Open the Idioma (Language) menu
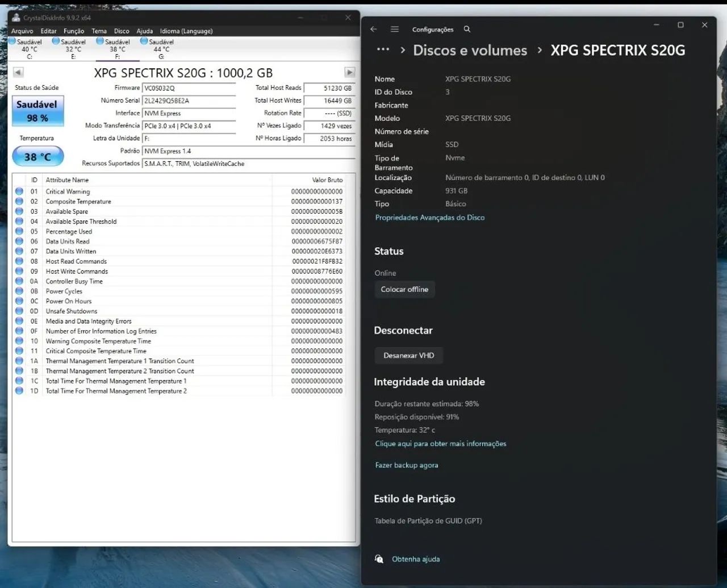 [x=186, y=31]
